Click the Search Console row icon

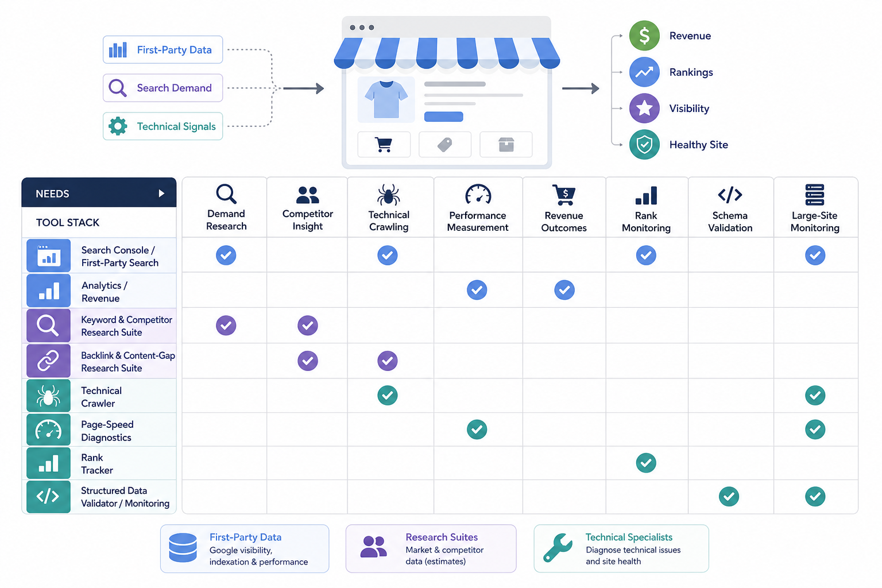coord(49,256)
